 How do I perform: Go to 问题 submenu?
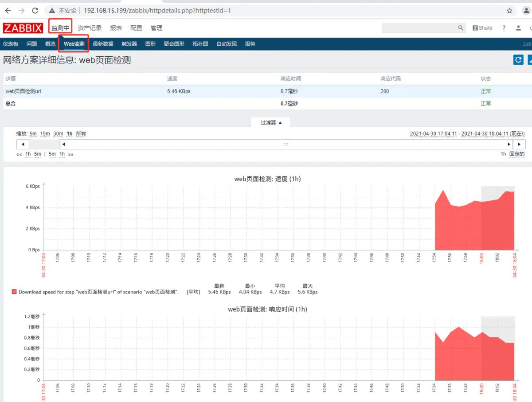[x=31, y=44]
